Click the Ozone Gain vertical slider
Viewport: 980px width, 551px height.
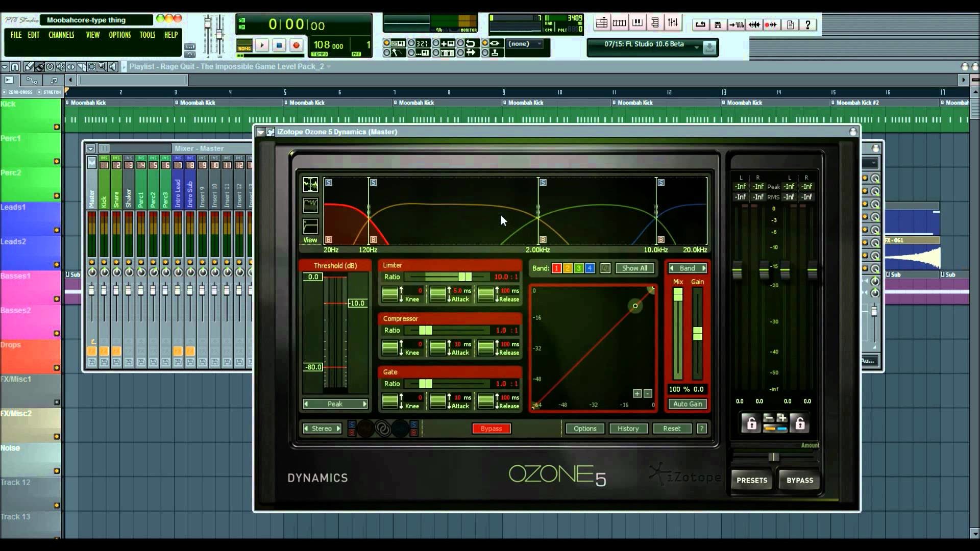coord(697,333)
